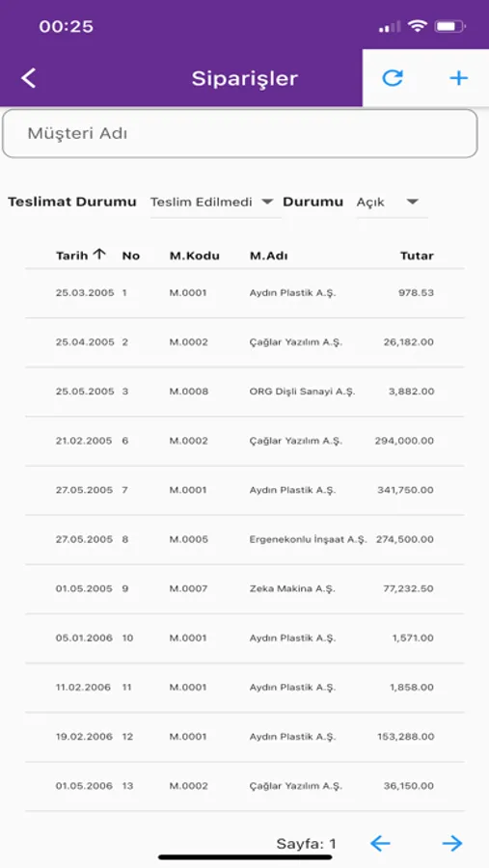Select order 8 Ergenekonlu İnşaat row
This screenshot has width=489, height=868.
click(244, 539)
